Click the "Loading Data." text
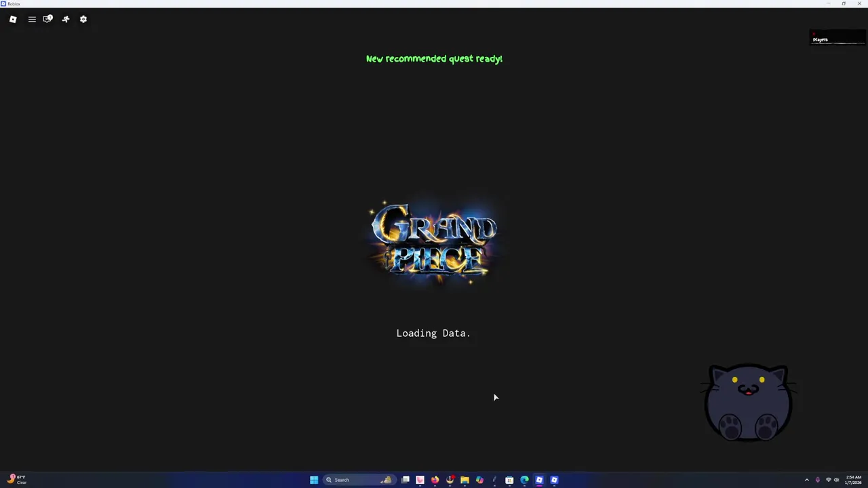Viewport: 868px width, 488px height. 433,333
